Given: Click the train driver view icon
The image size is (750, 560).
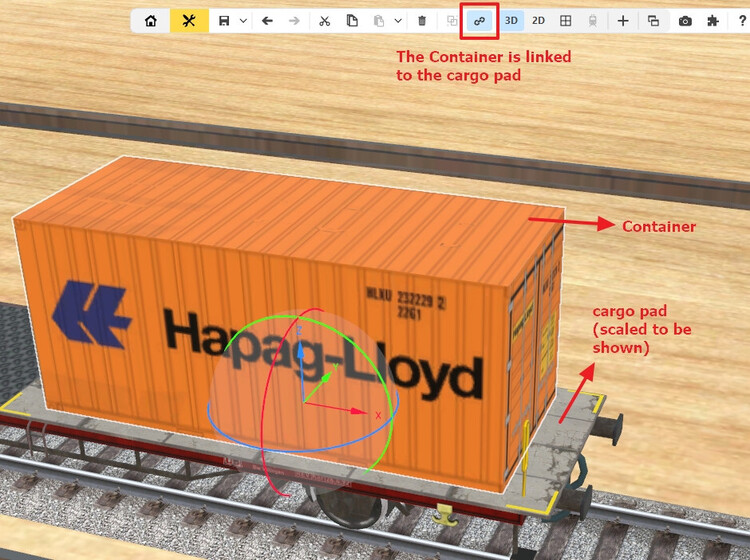Looking at the screenshot, I should pyautogui.click(x=593, y=21).
